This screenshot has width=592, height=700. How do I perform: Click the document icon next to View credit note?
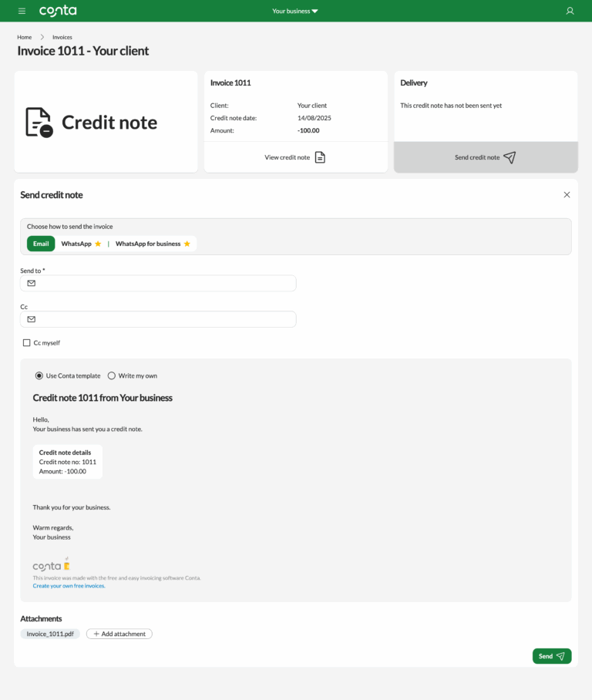click(318, 156)
